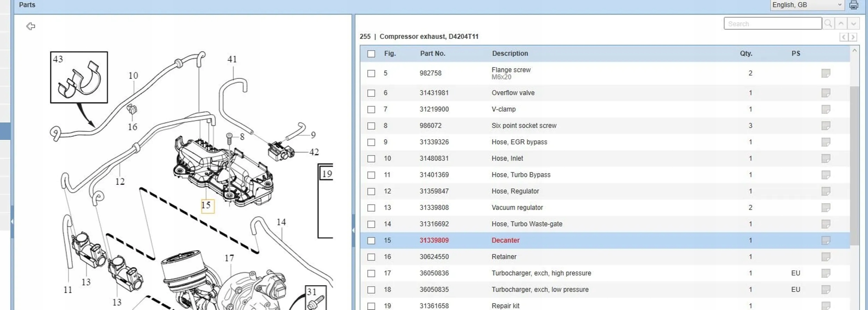Select part number 31359847
The height and width of the screenshot is (310, 868).
tap(434, 191)
